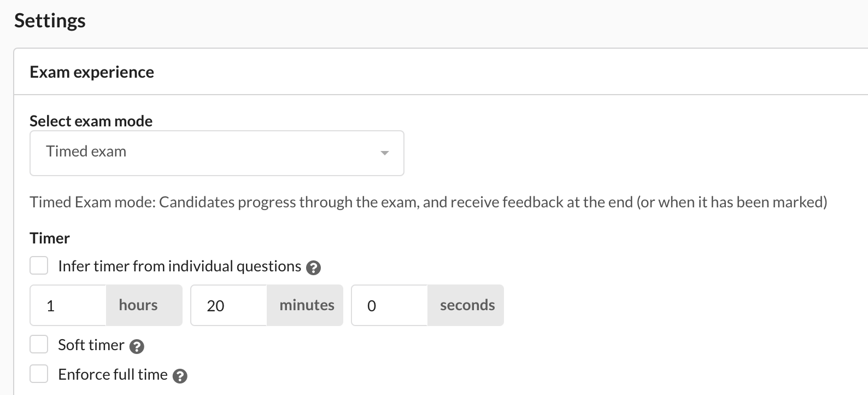Click the Enforce full time help icon
This screenshot has height=395, width=868.
pyautogui.click(x=181, y=376)
